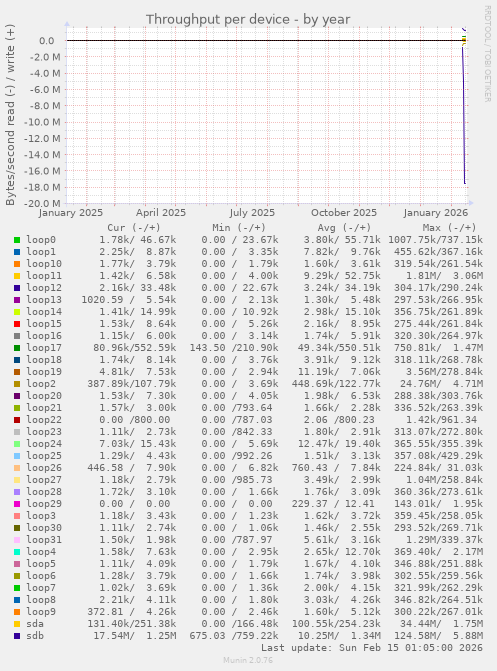Click the gray loop16 legend color swatch
497x671 pixels.
point(17,336)
